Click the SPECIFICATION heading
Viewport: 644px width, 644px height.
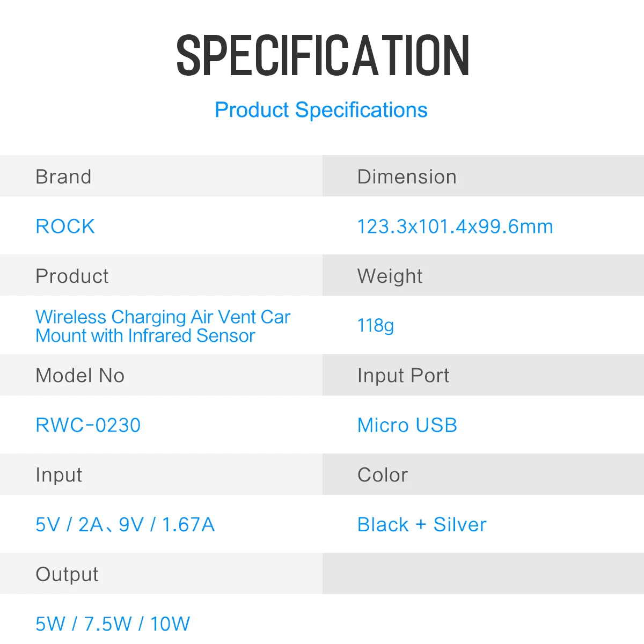[x=323, y=55]
